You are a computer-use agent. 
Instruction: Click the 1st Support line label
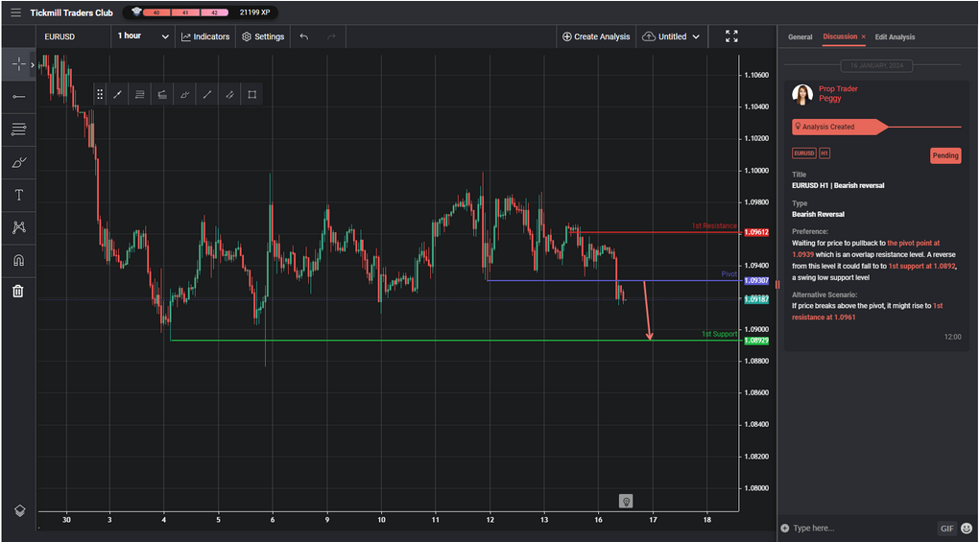coord(719,334)
